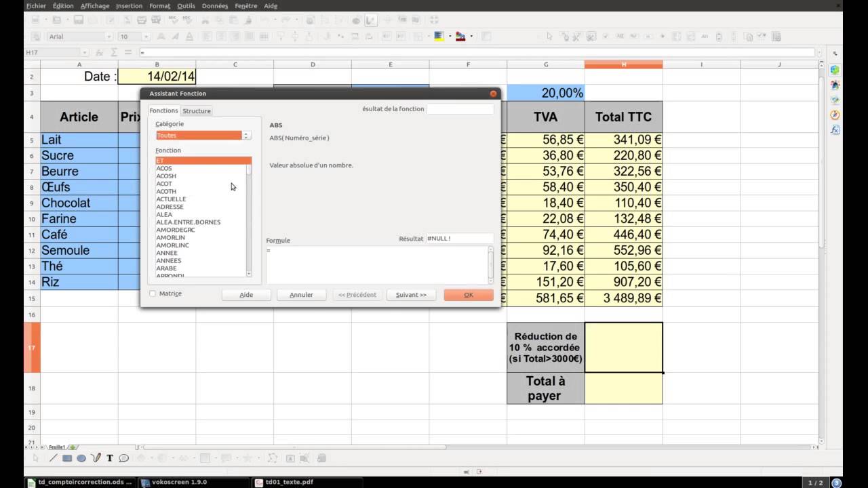Open the Gallery sidebar panel icon
This screenshot has width=868, height=488.
(x=835, y=100)
